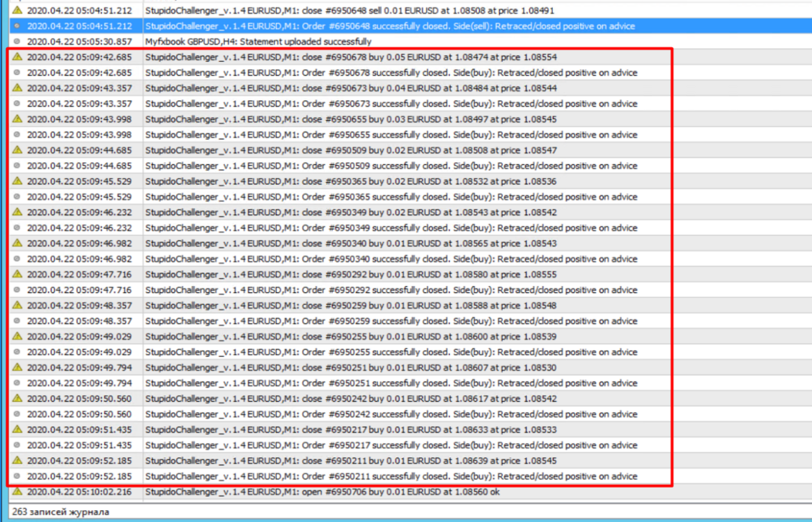Click info dot of Order #6950678 closed row
This screenshot has height=522, width=812.
pyautogui.click(x=17, y=72)
